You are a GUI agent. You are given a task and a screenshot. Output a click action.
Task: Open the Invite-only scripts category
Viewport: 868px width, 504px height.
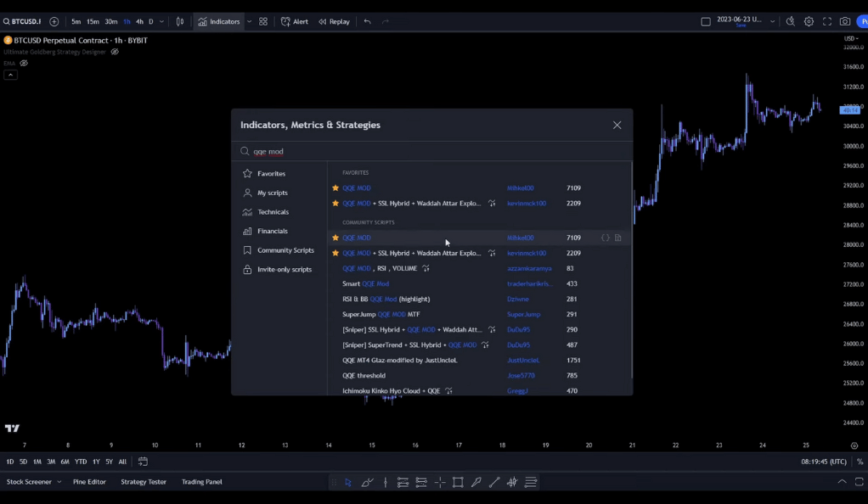pos(278,270)
